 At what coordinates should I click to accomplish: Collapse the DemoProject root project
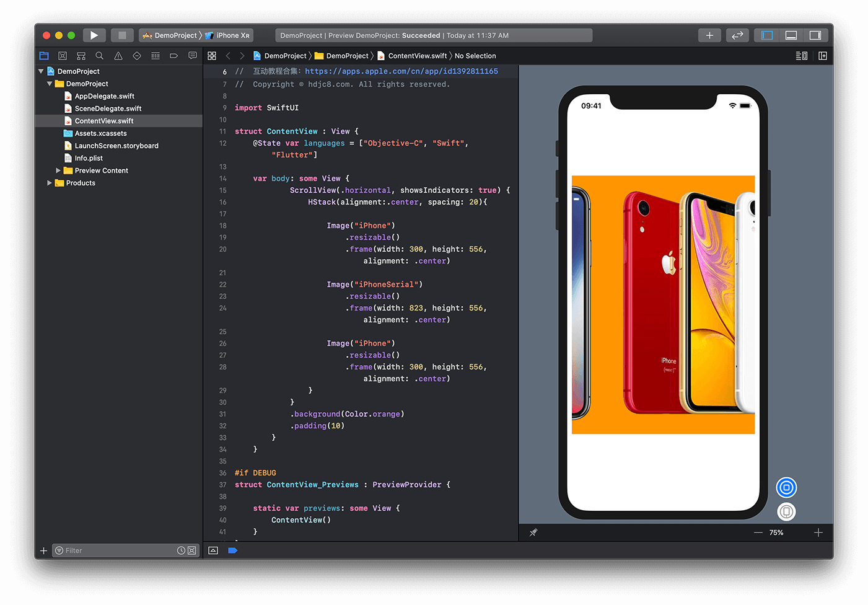coord(41,71)
